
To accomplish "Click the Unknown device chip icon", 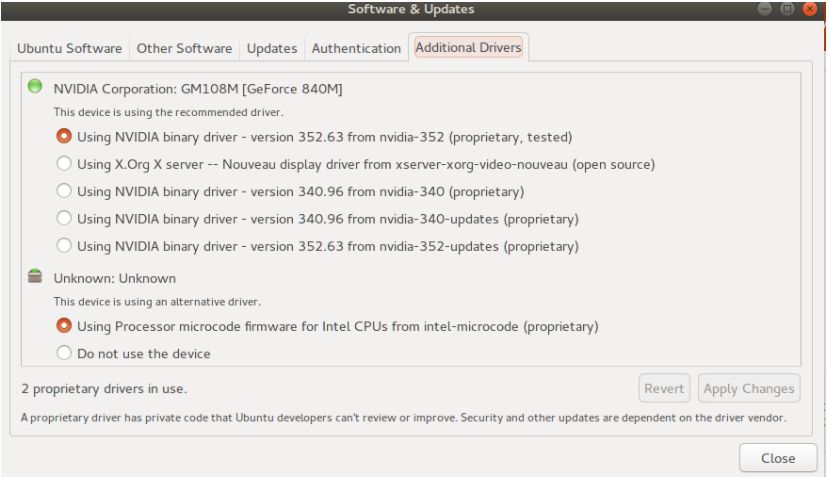I will [35, 276].
